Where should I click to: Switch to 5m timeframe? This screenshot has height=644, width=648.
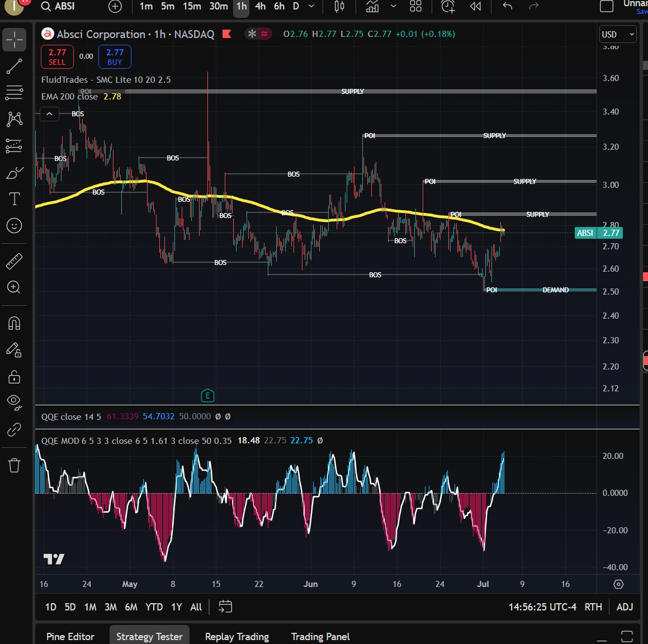coord(167,6)
